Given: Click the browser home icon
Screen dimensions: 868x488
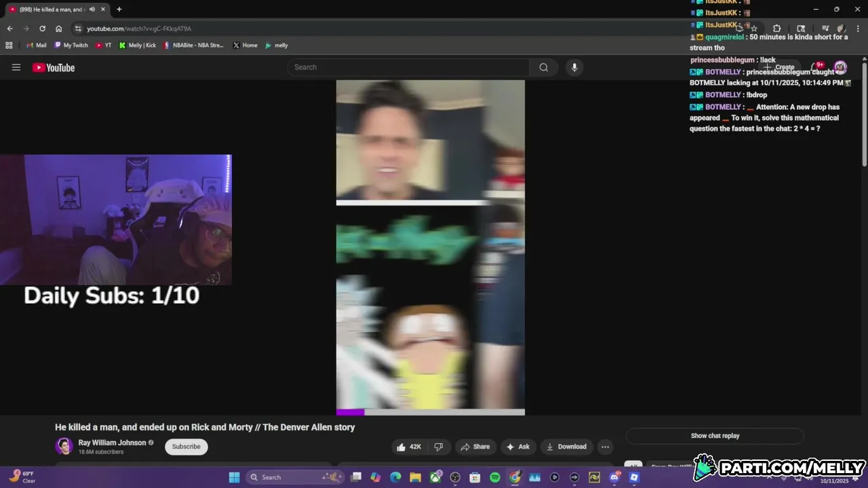Looking at the screenshot, I should 58,28.
